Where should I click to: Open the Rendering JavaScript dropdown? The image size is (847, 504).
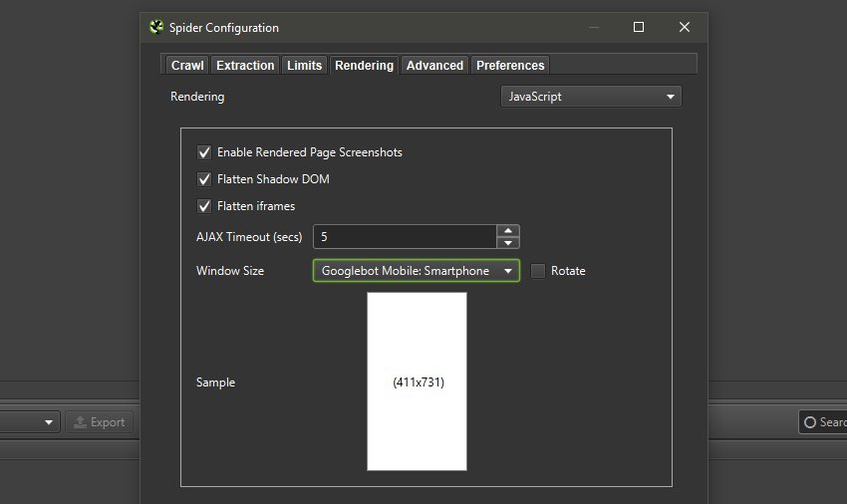point(591,97)
